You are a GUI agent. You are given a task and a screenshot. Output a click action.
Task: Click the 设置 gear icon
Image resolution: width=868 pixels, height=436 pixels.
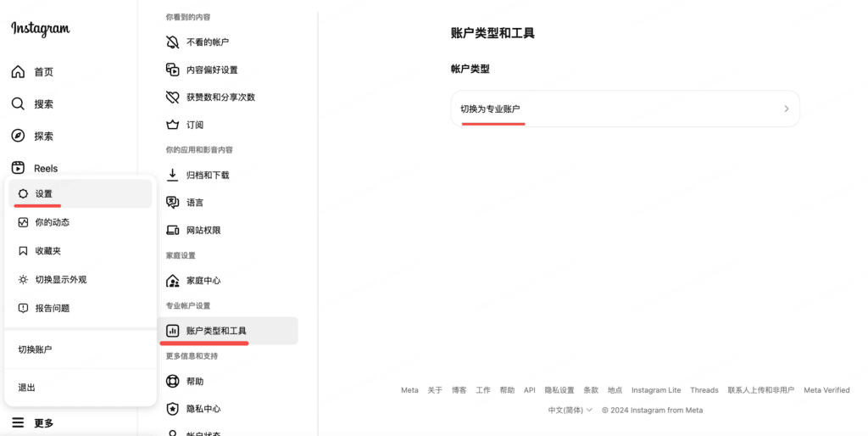(x=23, y=193)
